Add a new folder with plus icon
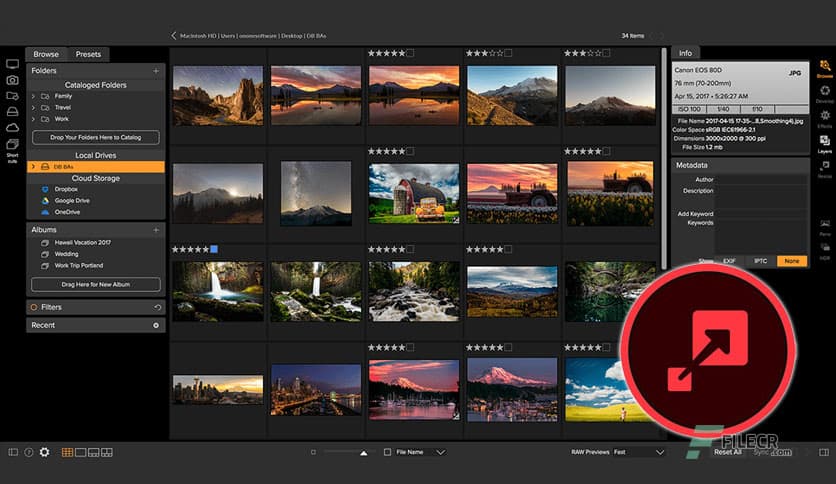This screenshot has height=484, width=836. pyautogui.click(x=155, y=71)
